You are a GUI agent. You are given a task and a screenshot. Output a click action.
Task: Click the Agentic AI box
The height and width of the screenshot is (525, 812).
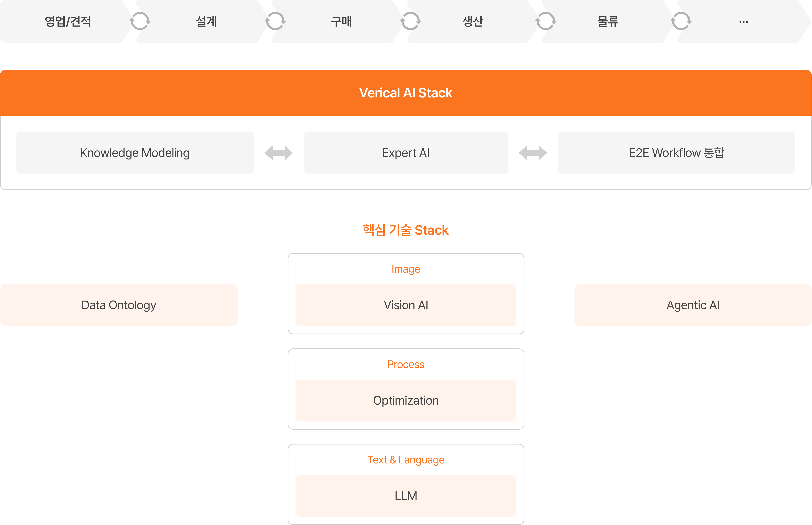tap(693, 305)
